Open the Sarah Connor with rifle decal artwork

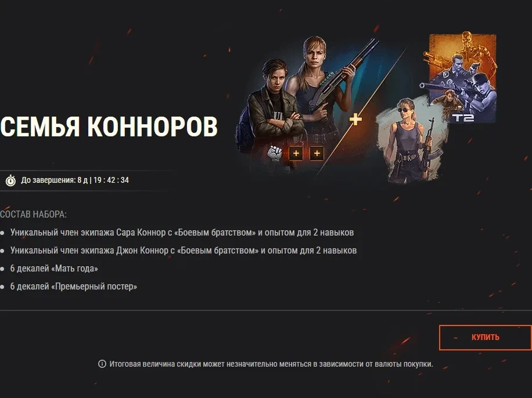click(412, 140)
